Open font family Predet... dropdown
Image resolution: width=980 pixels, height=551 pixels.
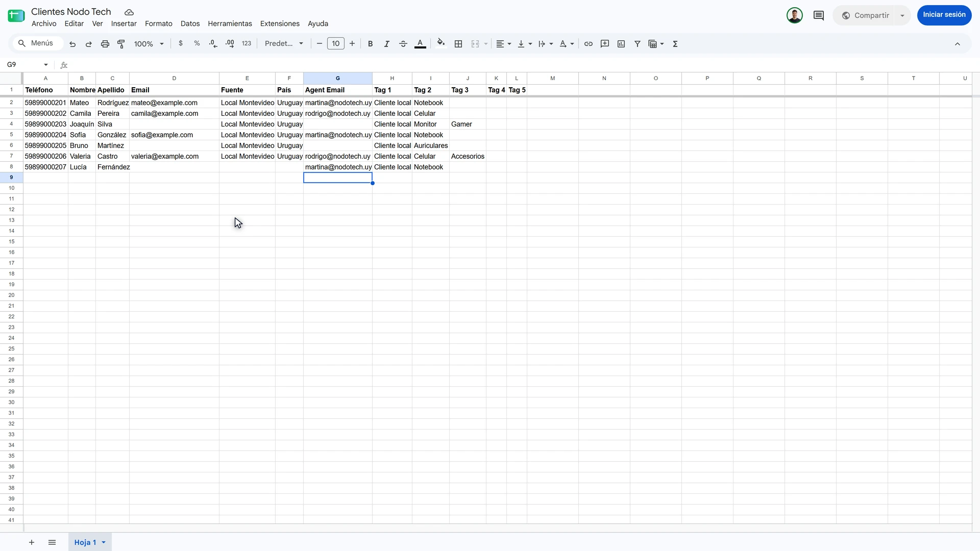coord(284,44)
